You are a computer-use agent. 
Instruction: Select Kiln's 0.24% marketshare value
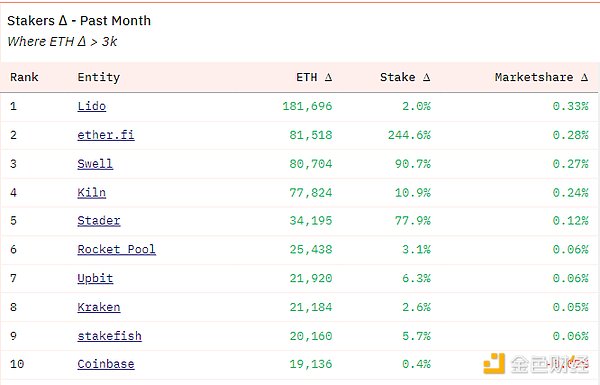pyautogui.click(x=570, y=192)
